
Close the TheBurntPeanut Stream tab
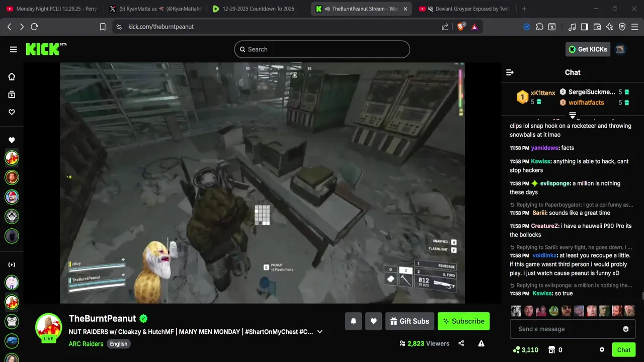(405, 9)
